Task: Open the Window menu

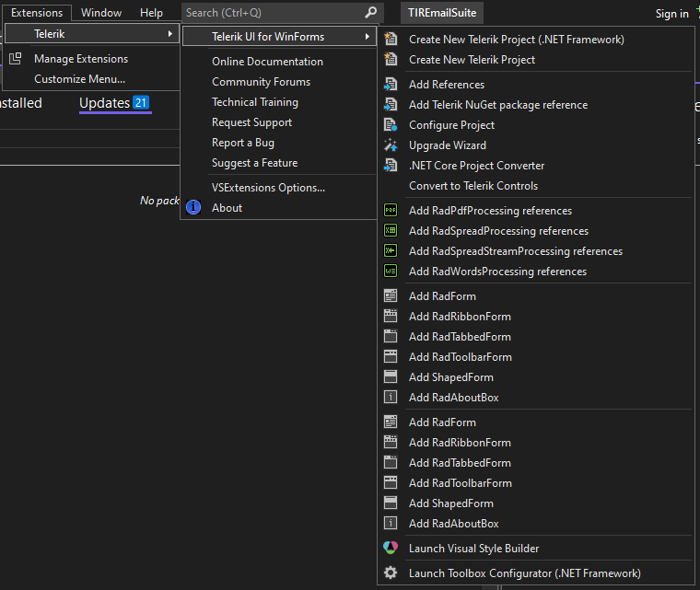Action: click(x=101, y=13)
